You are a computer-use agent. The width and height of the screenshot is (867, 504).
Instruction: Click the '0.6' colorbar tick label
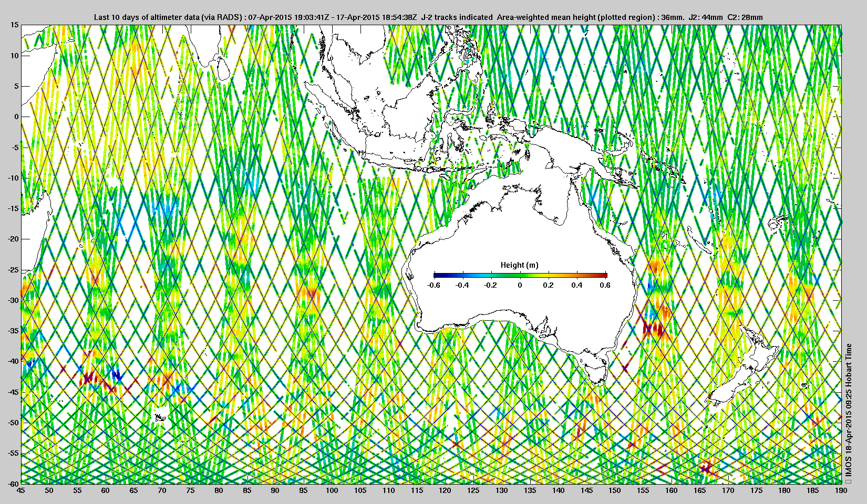(x=605, y=285)
